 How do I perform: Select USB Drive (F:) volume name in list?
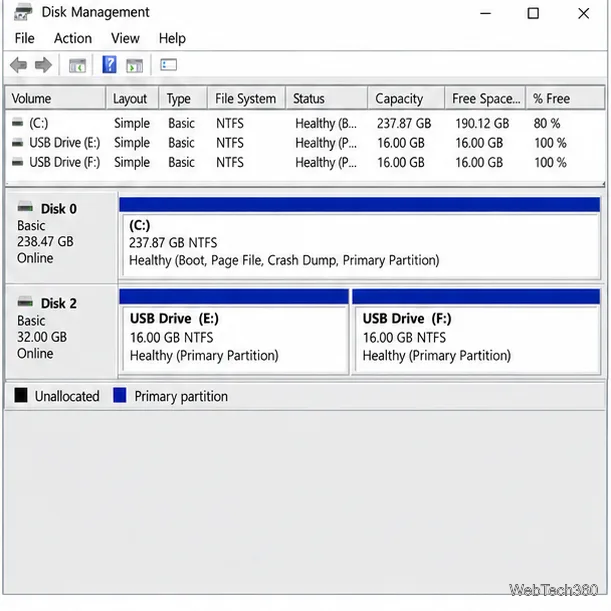click(x=65, y=162)
